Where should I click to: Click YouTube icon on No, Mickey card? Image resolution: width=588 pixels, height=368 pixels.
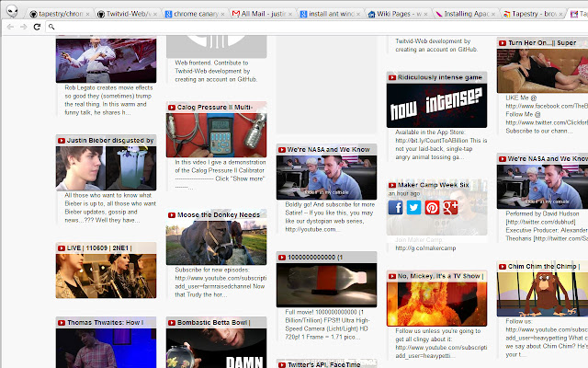[392, 276]
